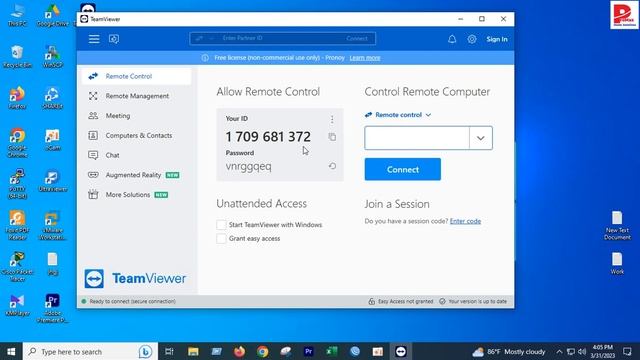Select the Remote Control sidebar tab
The width and height of the screenshot is (640, 360).
136,76
